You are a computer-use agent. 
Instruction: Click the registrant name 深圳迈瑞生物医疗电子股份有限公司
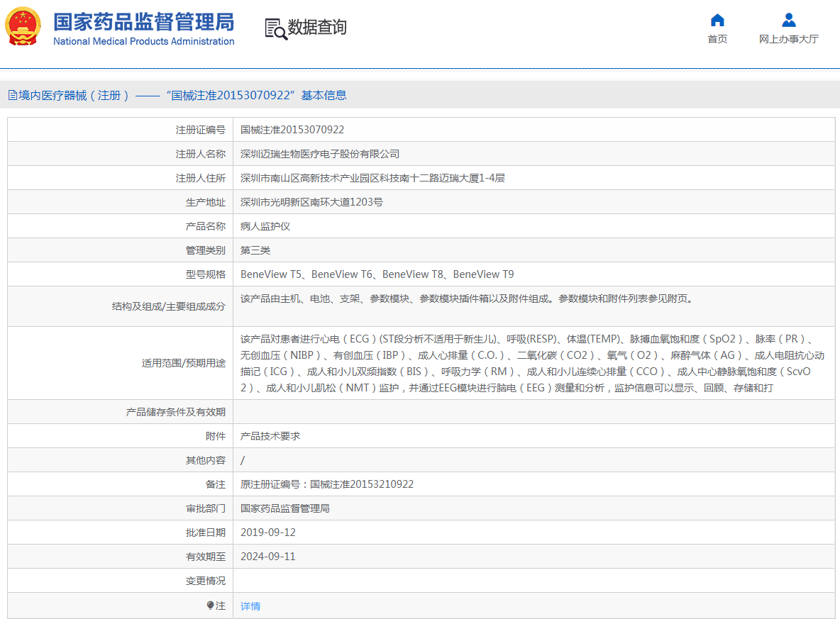pos(320,154)
